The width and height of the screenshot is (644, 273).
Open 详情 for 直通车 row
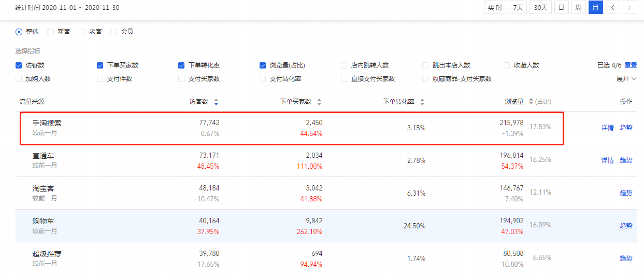point(607,160)
